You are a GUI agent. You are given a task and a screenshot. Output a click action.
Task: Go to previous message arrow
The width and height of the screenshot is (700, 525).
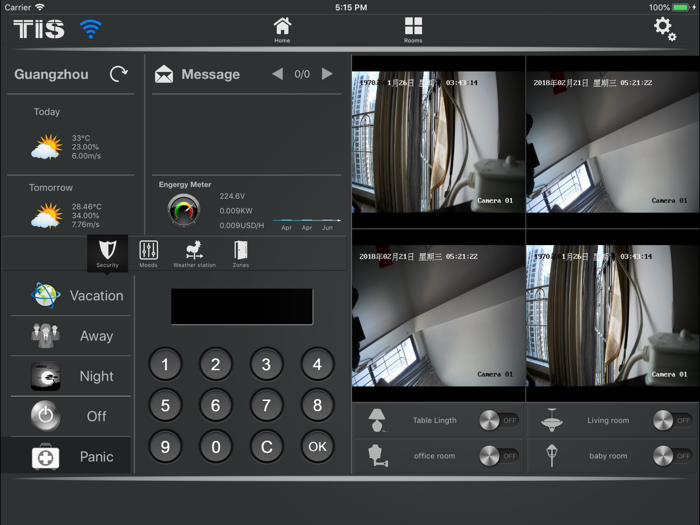tap(278, 74)
